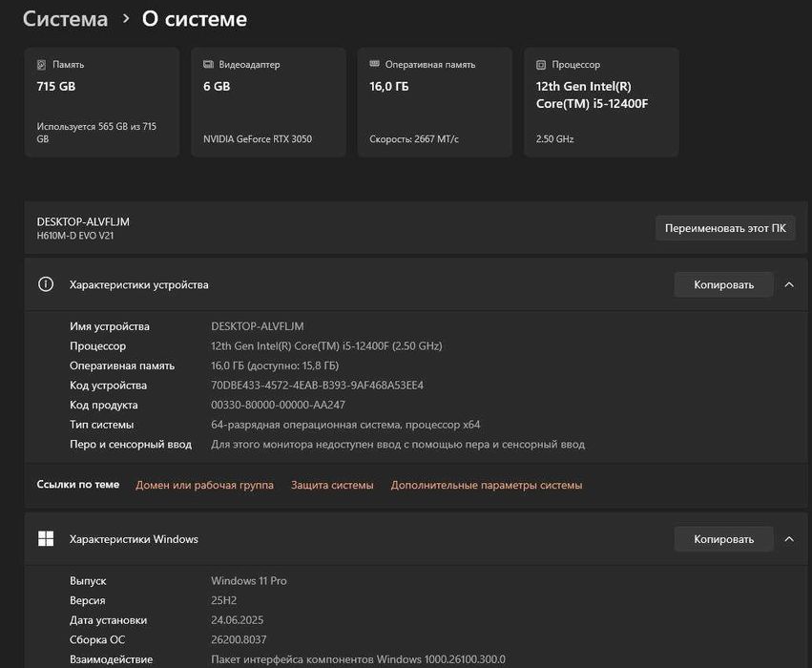Click the info icon beside Характеристики устройства

pyautogui.click(x=45, y=284)
